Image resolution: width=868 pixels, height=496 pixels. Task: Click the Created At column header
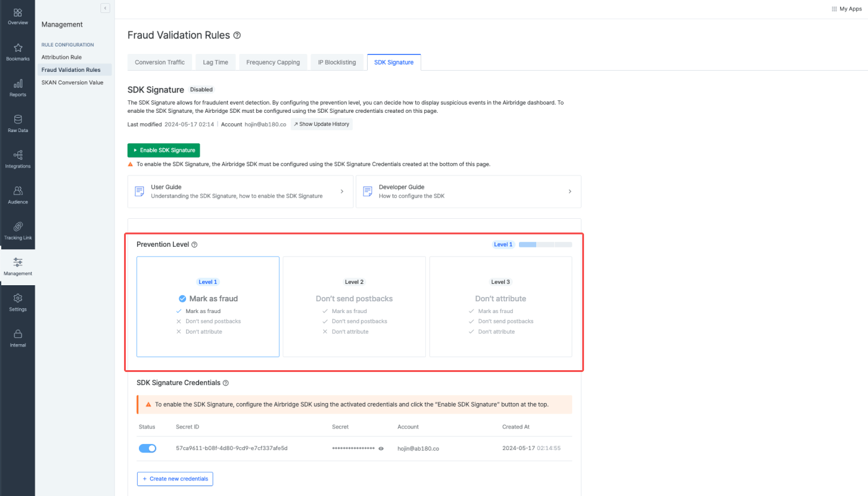[516, 427]
